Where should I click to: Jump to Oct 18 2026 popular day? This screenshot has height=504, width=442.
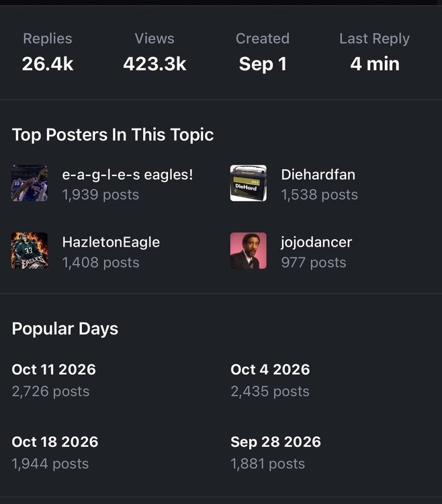click(x=55, y=442)
